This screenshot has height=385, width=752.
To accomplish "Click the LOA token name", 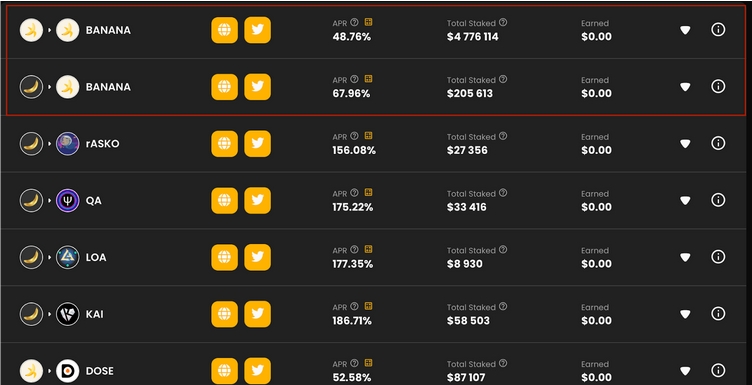I will coord(96,257).
